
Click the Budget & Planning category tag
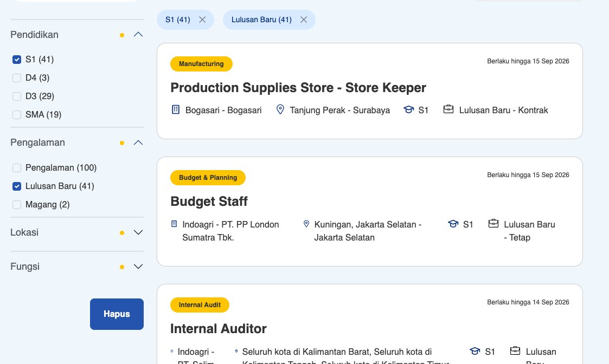(x=208, y=178)
